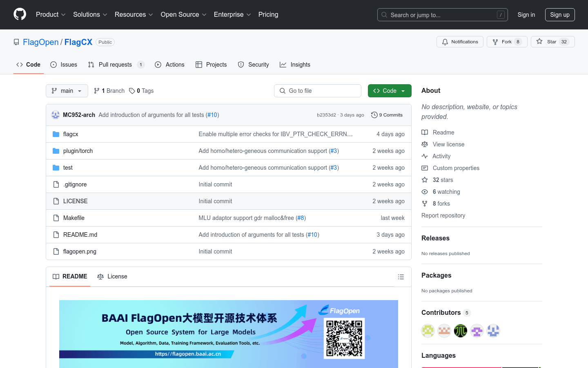
Task: Open the fourth contributor avatar
Action: coord(477,330)
